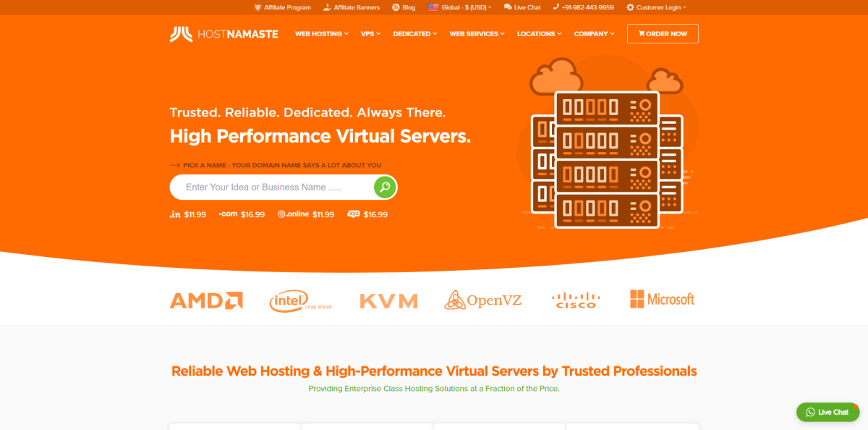Click the Cisco logo
The image size is (868, 430).
pyautogui.click(x=576, y=300)
